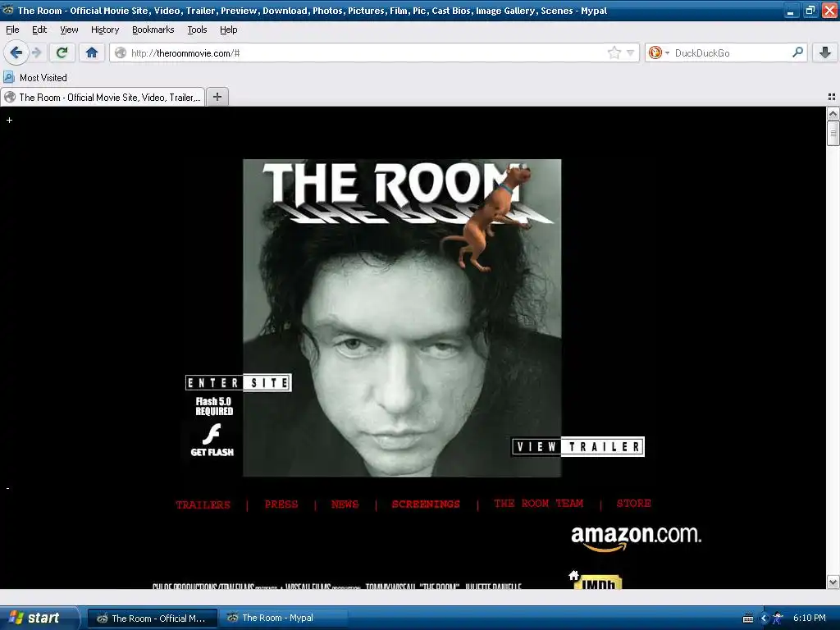The width and height of the screenshot is (840, 630).
Task: Open the Help menu
Action: click(x=229, y=30)
